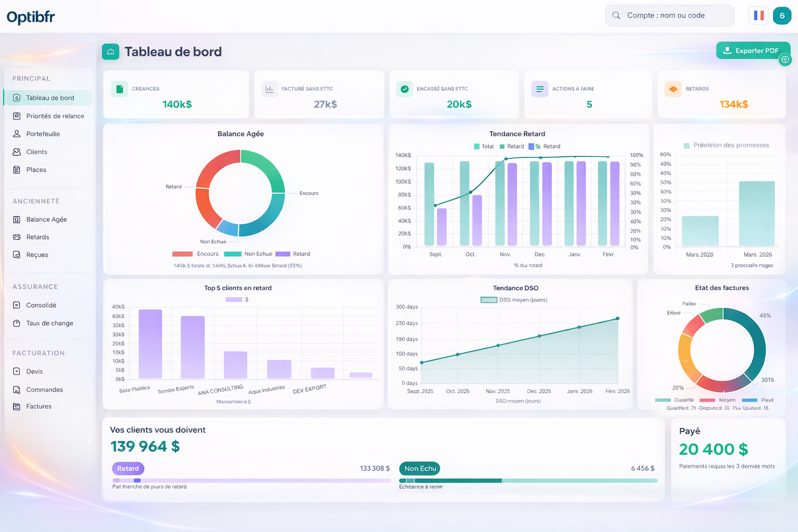Click the 45% label on invoice donut
798x532 pixels.
pos(765,316)
